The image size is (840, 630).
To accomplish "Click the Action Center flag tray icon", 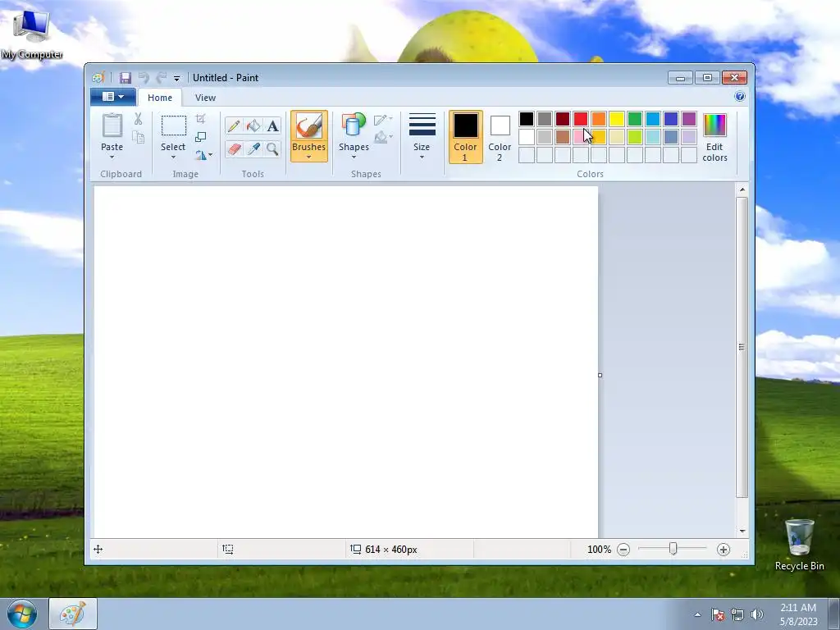I will [x=718, y=614].
